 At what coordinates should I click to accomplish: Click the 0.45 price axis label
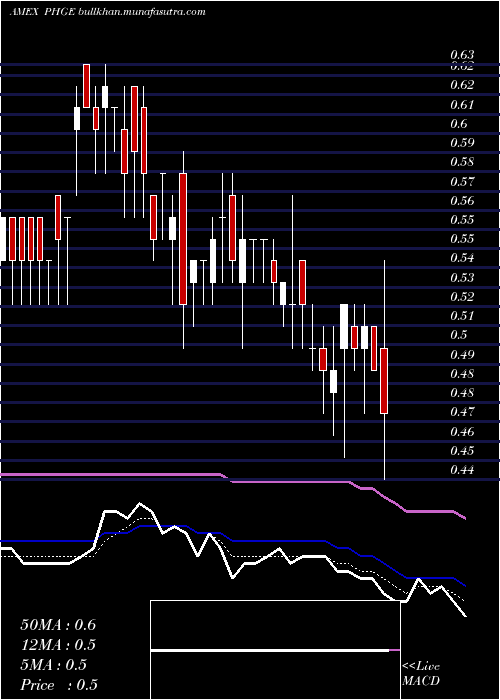[462, 450]
